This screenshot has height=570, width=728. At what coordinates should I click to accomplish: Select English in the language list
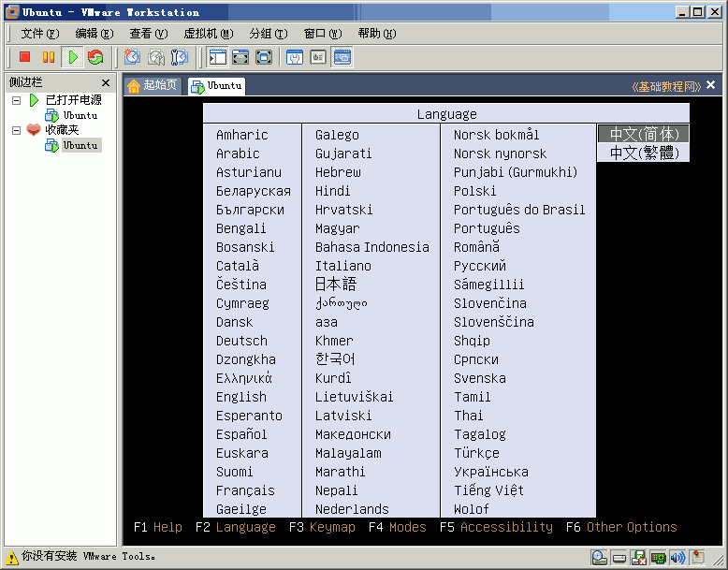pos(241,397)
